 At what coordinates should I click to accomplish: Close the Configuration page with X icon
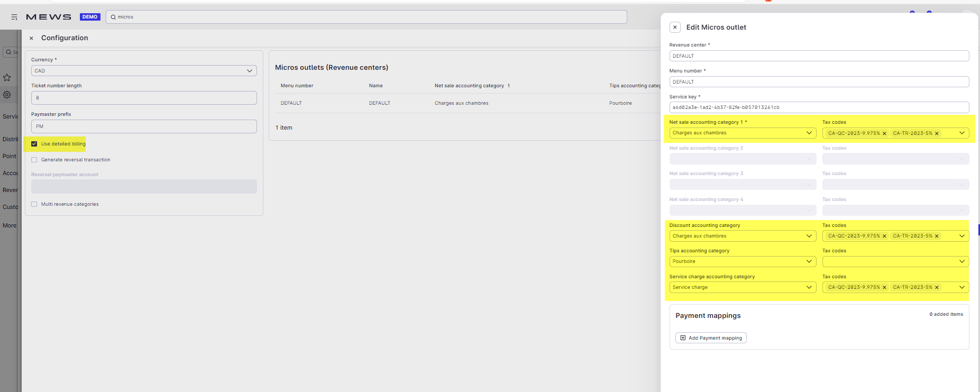(x=31, y=38)
